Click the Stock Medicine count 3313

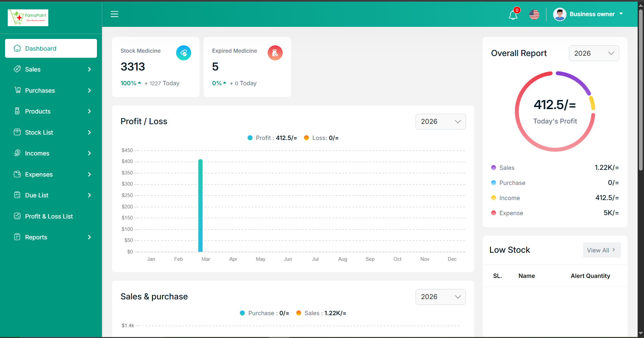coord(133,66)
